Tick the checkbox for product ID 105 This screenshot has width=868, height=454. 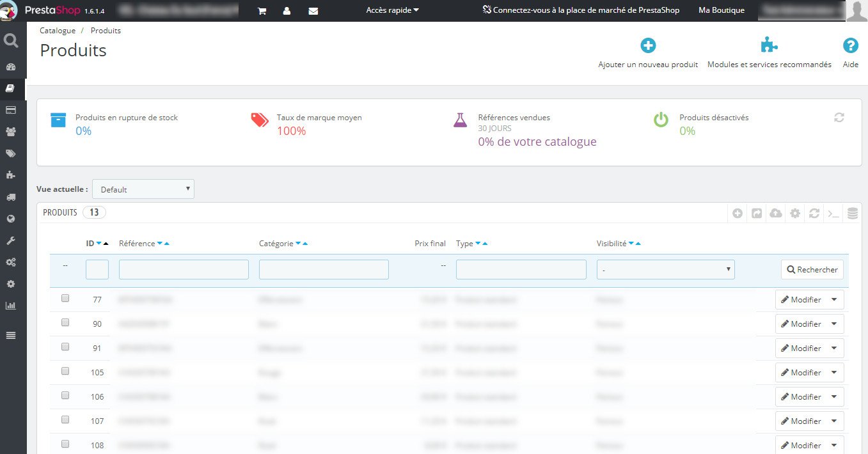65,371
